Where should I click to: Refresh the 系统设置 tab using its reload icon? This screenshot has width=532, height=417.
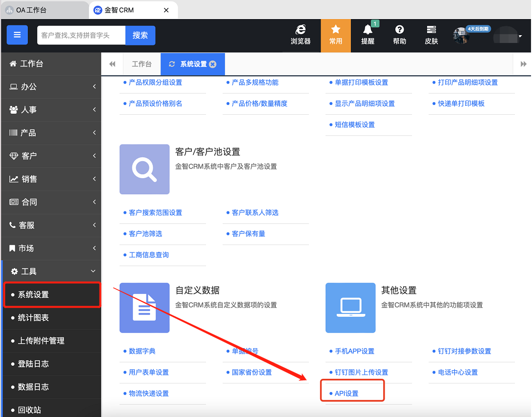172,64
